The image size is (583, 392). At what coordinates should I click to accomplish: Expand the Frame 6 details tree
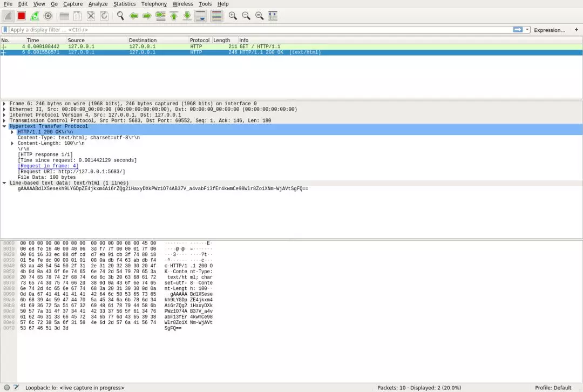[4, 104]
